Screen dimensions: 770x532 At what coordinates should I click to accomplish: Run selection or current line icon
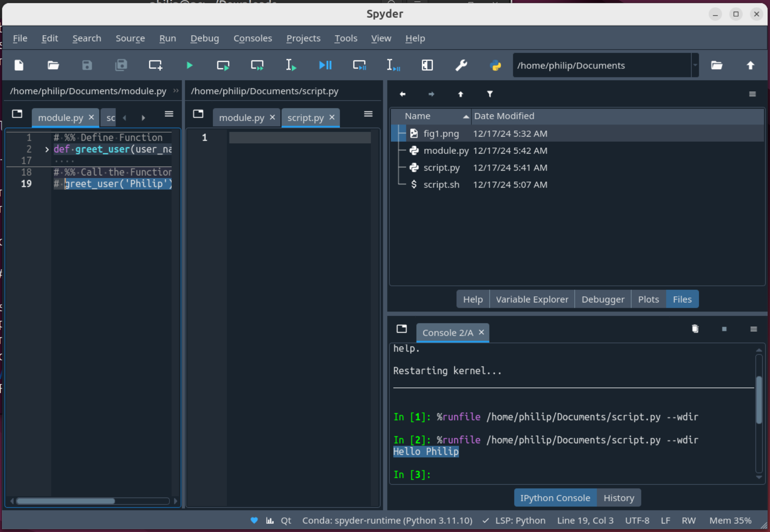click(291, 65)
